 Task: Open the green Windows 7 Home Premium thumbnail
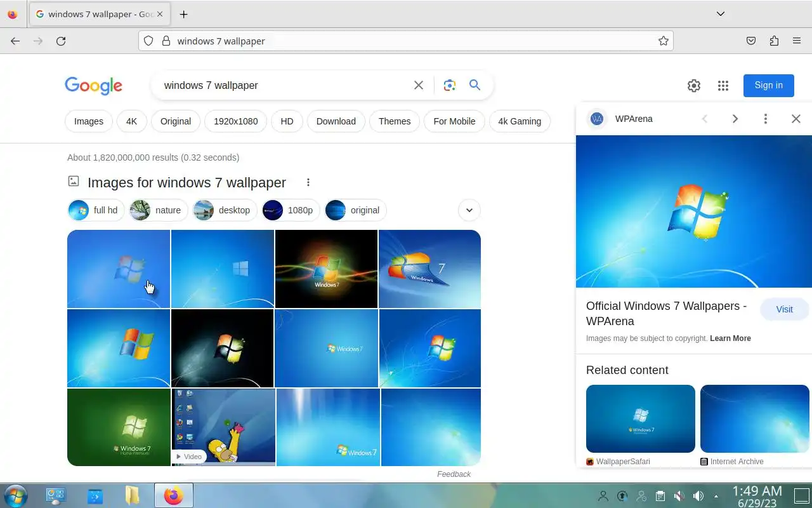[119, 427]
